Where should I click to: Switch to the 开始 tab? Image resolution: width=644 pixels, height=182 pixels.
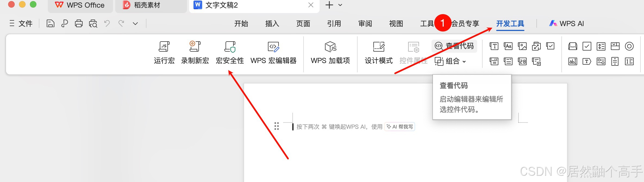click(x=241, y=24)
